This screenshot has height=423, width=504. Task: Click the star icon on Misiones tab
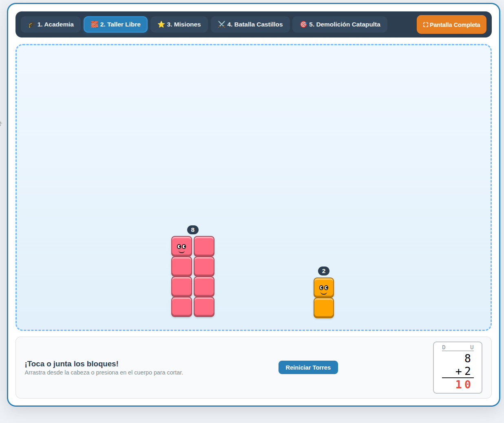click(161, 24)
